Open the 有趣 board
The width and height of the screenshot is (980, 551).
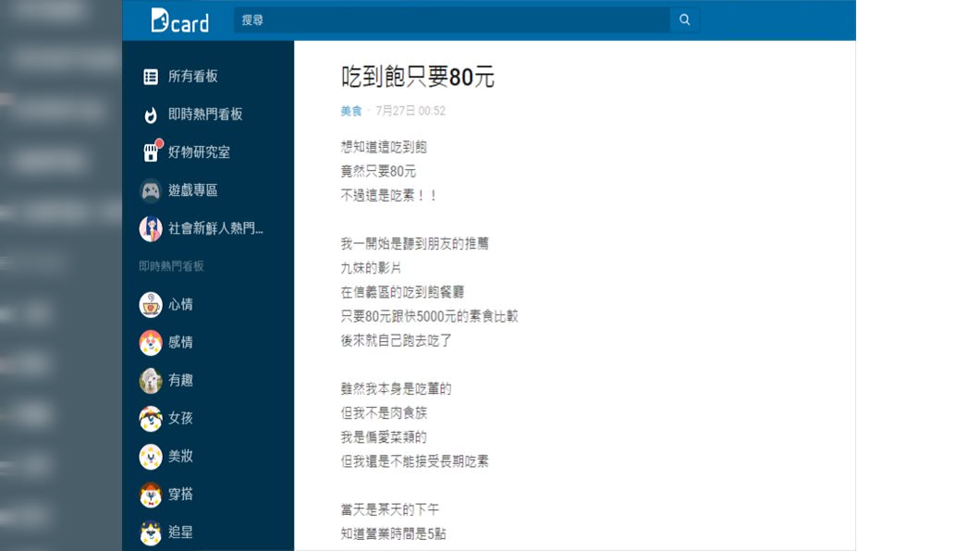pyautogui.click(x=180, y=381)
